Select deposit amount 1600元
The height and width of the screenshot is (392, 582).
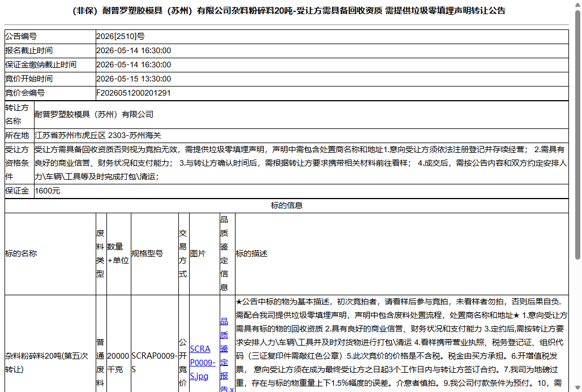coord(47,191)
